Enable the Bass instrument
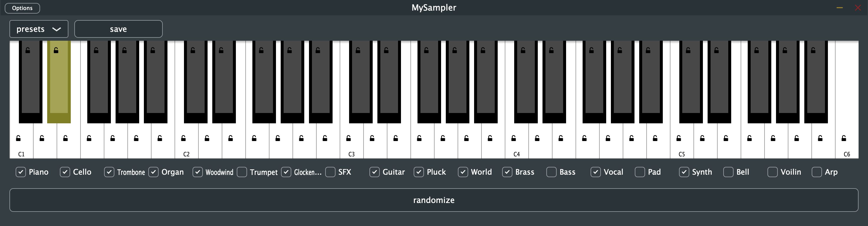Screen dimensions: 868x226 [551, 172]
